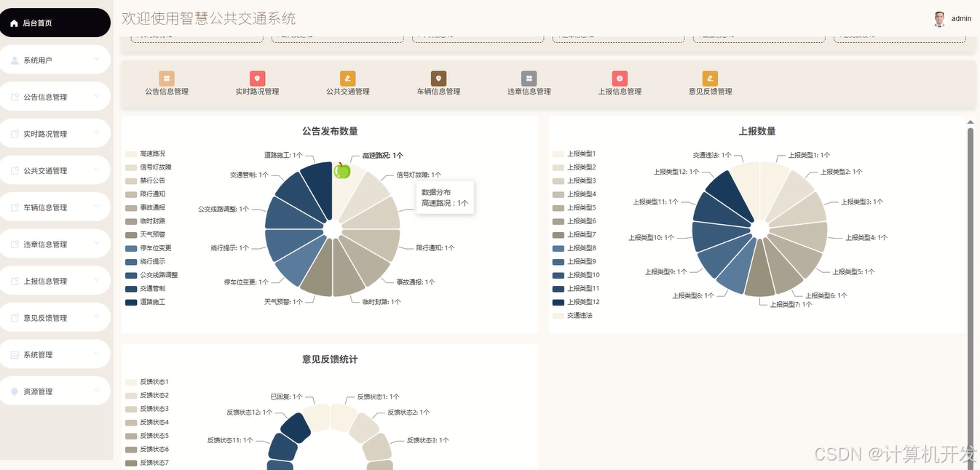Open the 公告信息管理 shortcut icon in top panel

[167, 79]
